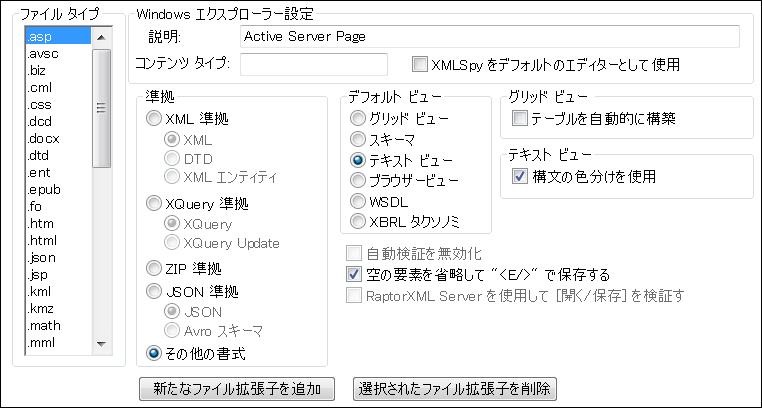The image size is (762, 408).
Task: Select ZIP 準拠 radio button
Action: (x=154, y=267)
